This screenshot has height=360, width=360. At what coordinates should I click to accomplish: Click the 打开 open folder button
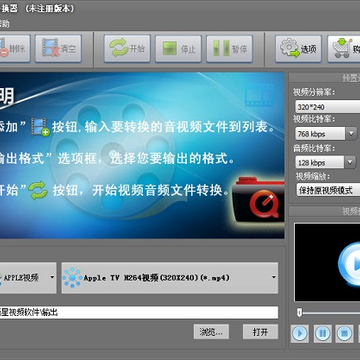pyautogui.click(x=260, y=332)
